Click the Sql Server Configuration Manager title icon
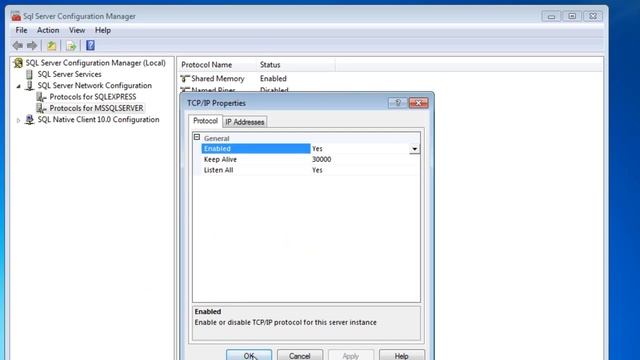Image resolution: width=640 pixels, height=360 pixels. (x=16, y=16)
